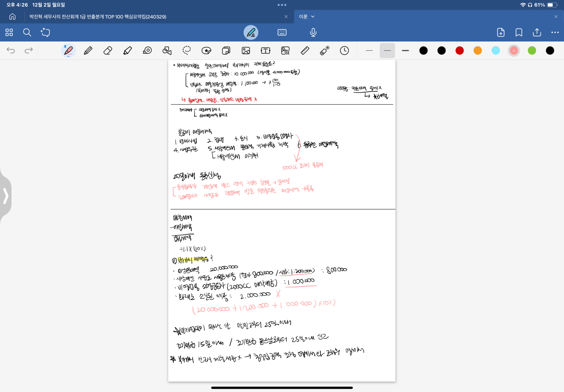The image size is (564, 392).
Task: Select the medium stroke thickness
Action: pos(387,51)
